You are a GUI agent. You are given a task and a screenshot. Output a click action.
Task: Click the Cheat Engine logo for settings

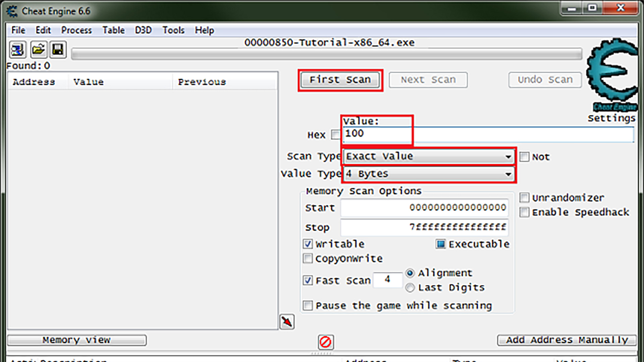[612, 74]
